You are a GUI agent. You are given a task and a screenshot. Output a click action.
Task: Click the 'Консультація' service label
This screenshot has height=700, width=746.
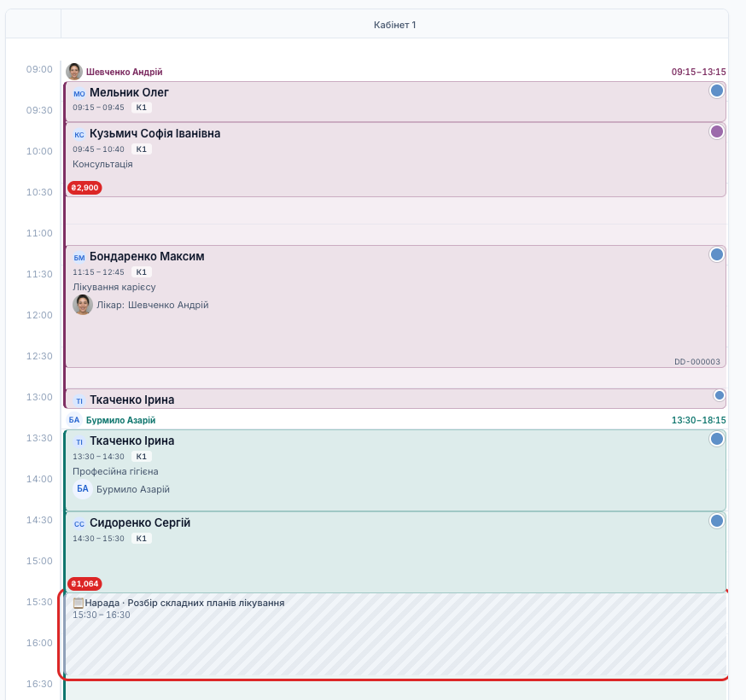102,164
